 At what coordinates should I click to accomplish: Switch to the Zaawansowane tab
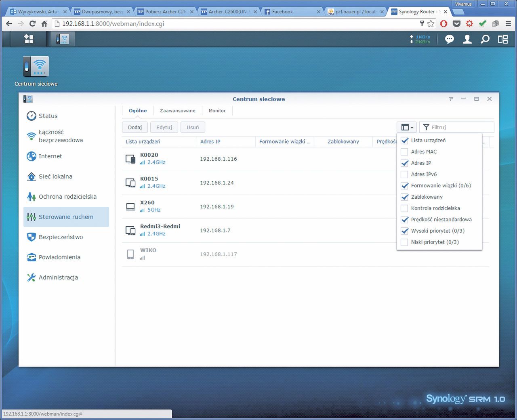[178, 111]
